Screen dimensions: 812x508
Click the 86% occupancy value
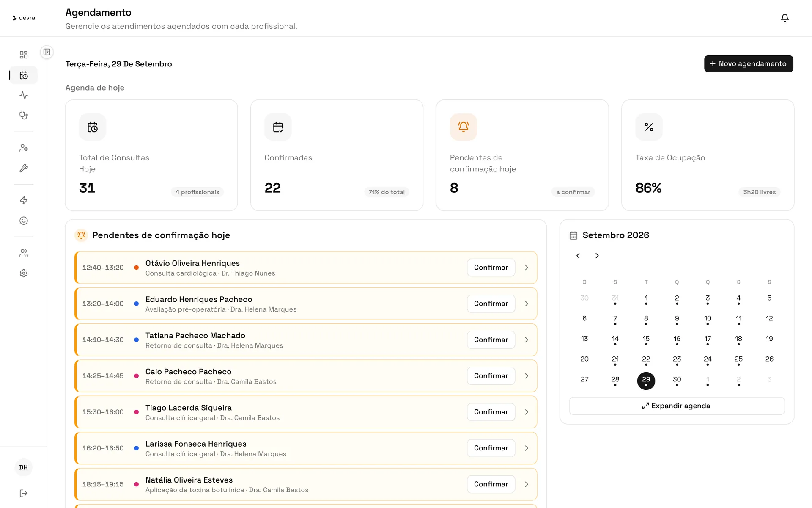point(648,188)
